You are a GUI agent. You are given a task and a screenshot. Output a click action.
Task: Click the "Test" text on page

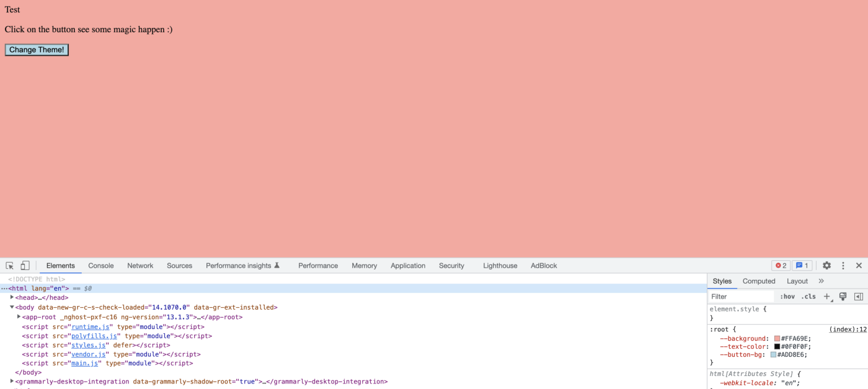[x=12, y=9]
